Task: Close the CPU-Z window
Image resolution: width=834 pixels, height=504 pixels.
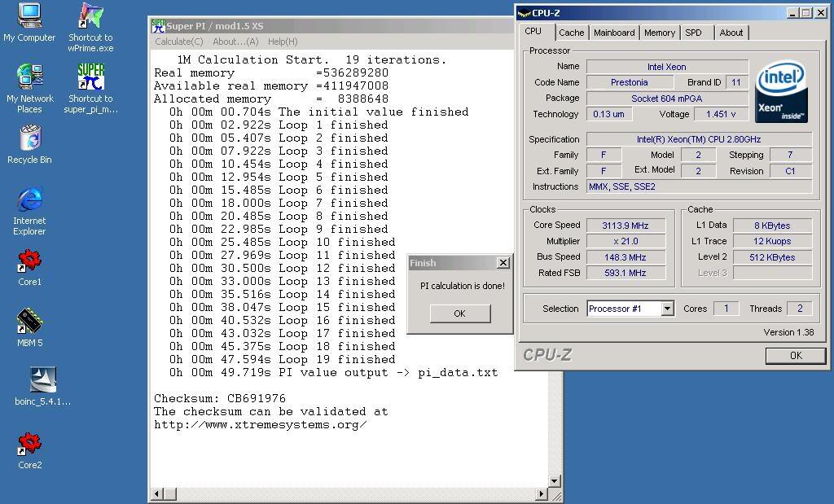Action: click(x=820, y=13)
